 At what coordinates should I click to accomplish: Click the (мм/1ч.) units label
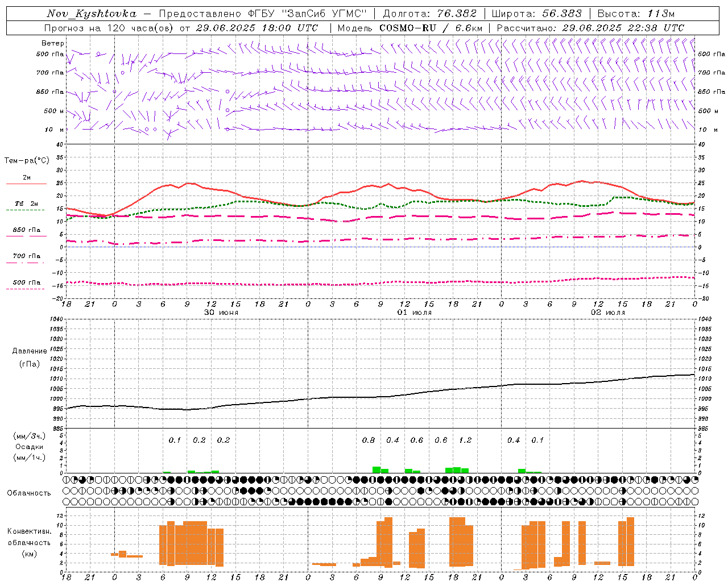click(29, 458)
